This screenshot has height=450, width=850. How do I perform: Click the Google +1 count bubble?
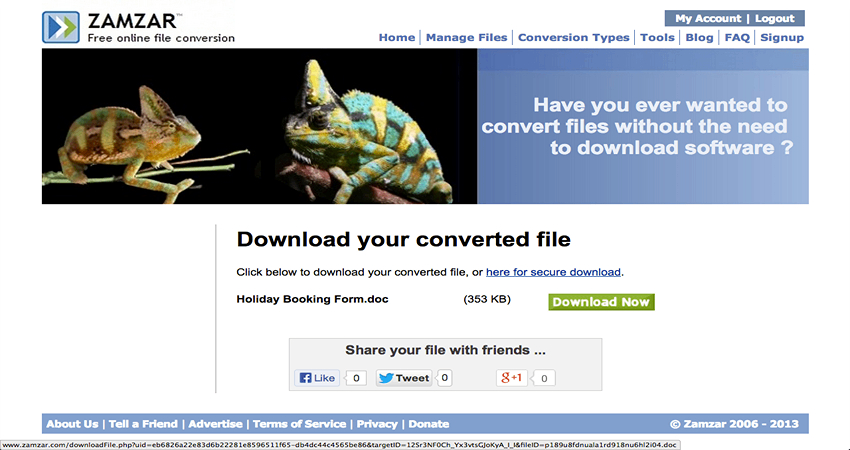[544, 378]
